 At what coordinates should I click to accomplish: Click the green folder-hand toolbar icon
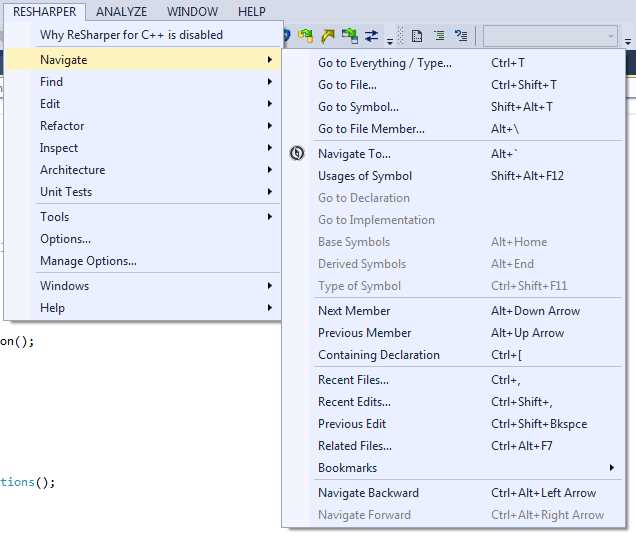(x=305, y=36)
